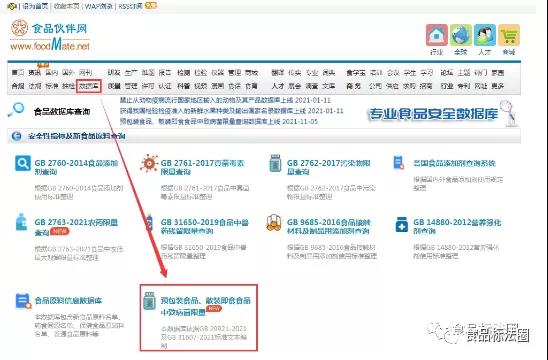Open GB 31650-2019 veterinary drug residue link

[205, 226]
